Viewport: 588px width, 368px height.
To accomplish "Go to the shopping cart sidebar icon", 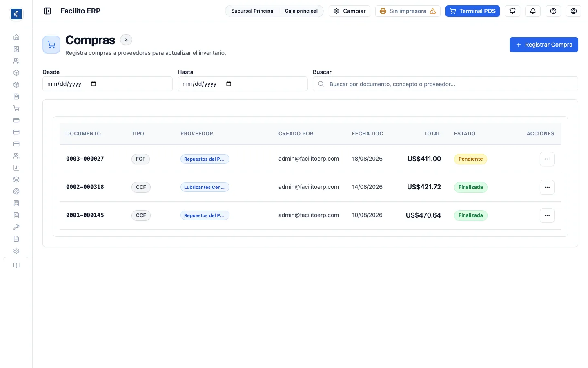I will point(16,108).
